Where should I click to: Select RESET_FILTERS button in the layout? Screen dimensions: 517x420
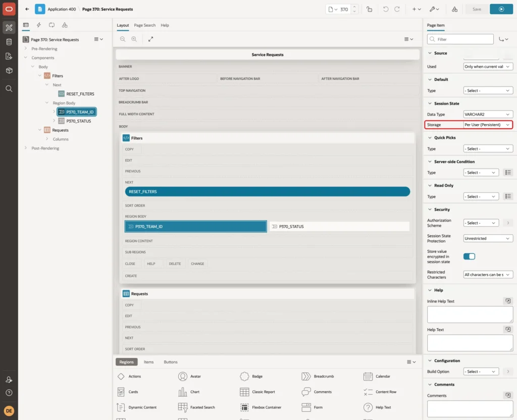click(268, 191)
